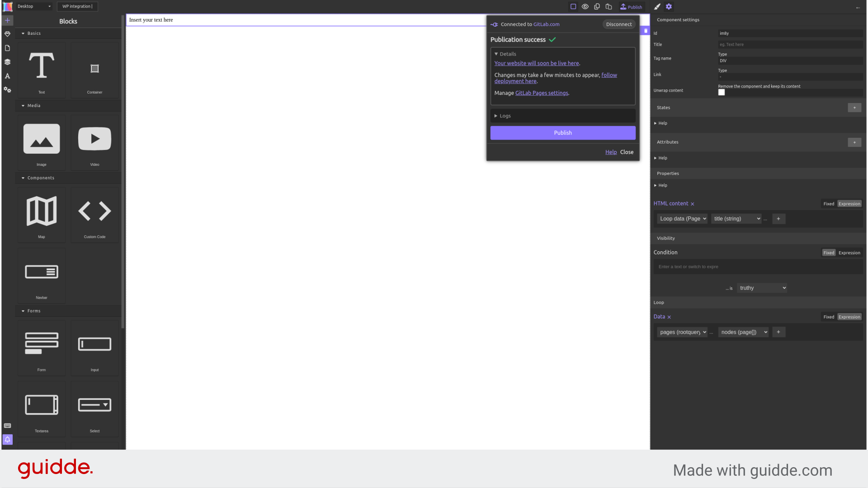Set Condition mode to Fixed
The width and height of the screenshot is (868, 488).
[x=829, y=253]
